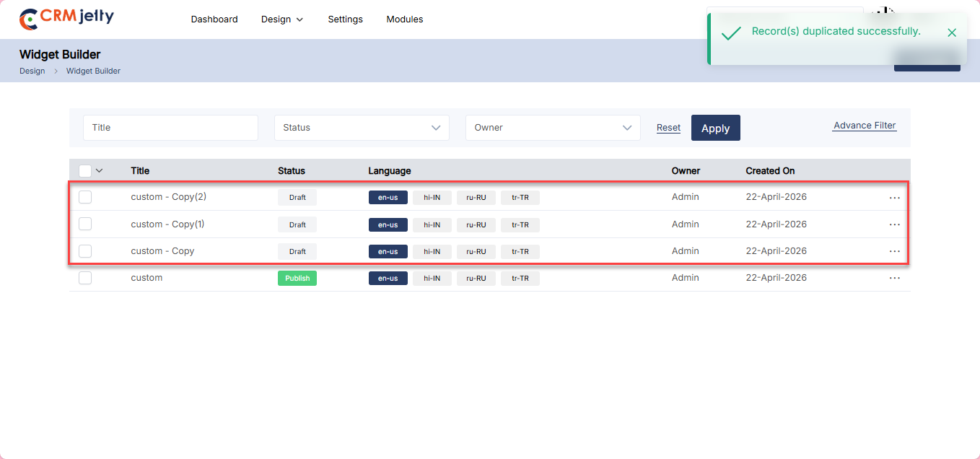The height and width of the screenshot is (459, 980).
Task: Go to the Modules menu
Action: (x=404, y=19)
